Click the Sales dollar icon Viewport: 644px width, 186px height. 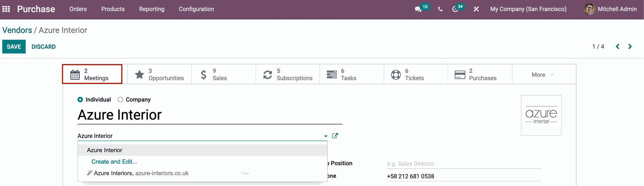coord(204,75)
